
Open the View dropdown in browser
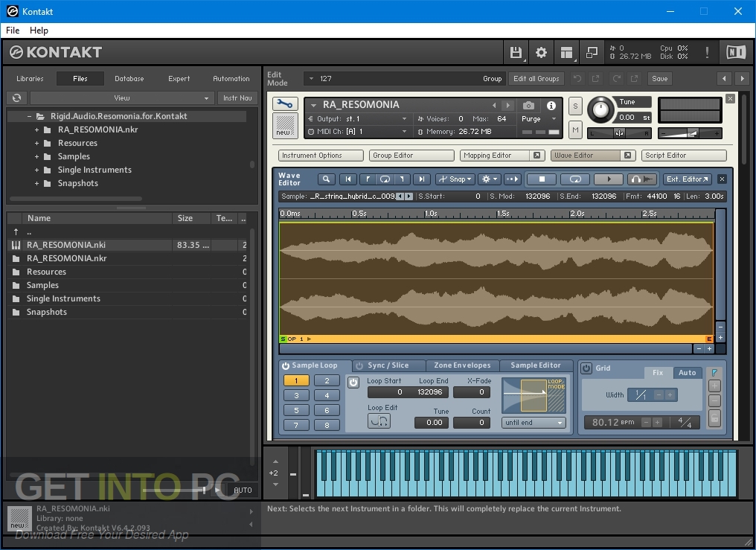point(122,97)
